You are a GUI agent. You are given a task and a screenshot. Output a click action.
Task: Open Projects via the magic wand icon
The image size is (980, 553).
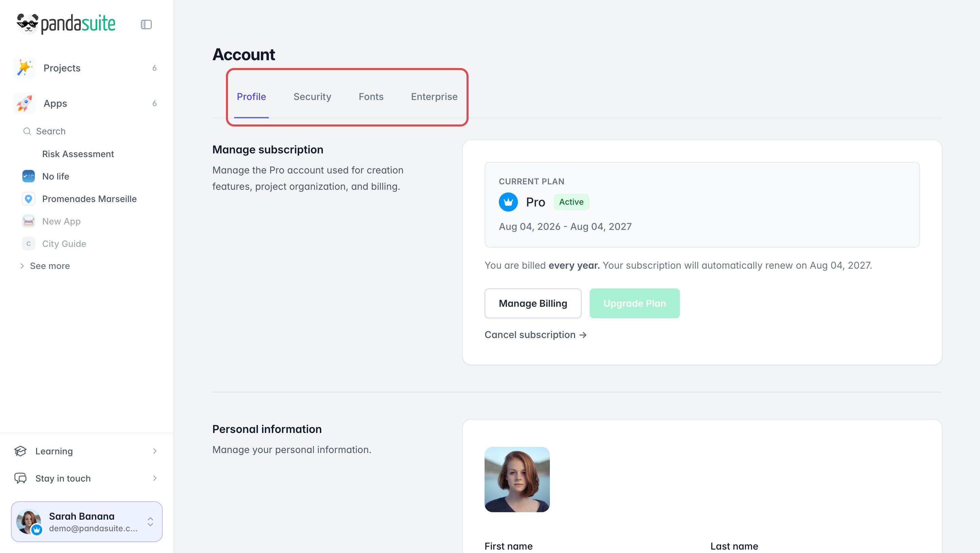tap(24, 68)
